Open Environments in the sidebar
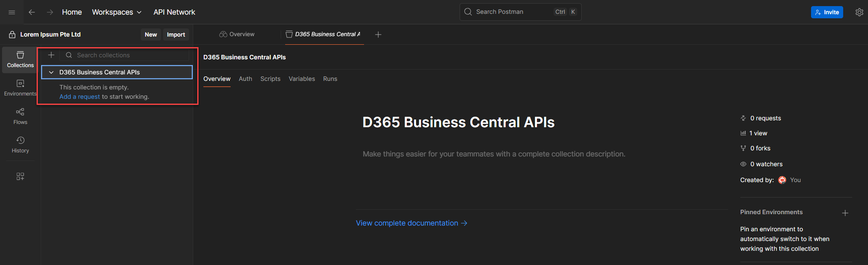 click(x=20, y=88)
